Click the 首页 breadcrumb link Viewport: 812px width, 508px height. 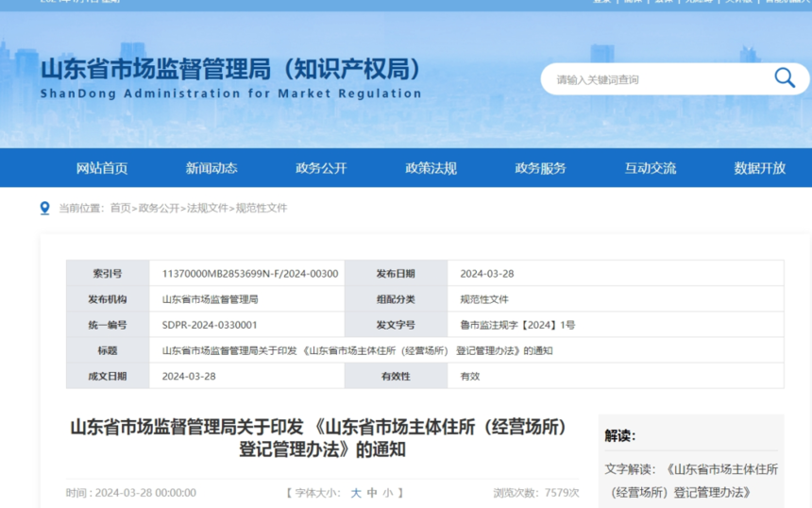(x=120, y=208)
